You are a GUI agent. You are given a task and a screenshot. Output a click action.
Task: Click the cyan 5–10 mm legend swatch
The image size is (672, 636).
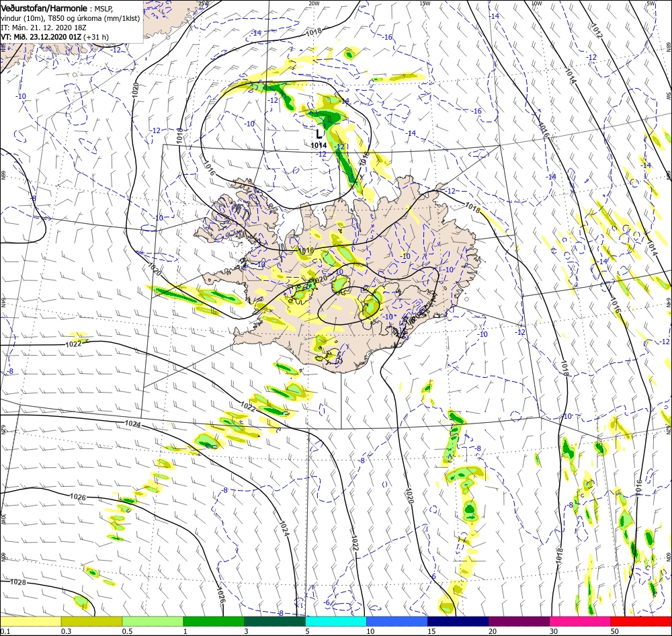[336, 621]
